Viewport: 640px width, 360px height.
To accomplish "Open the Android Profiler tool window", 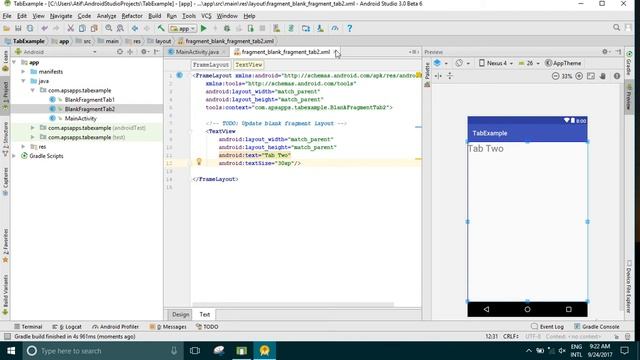I will (x=116, y=327).
